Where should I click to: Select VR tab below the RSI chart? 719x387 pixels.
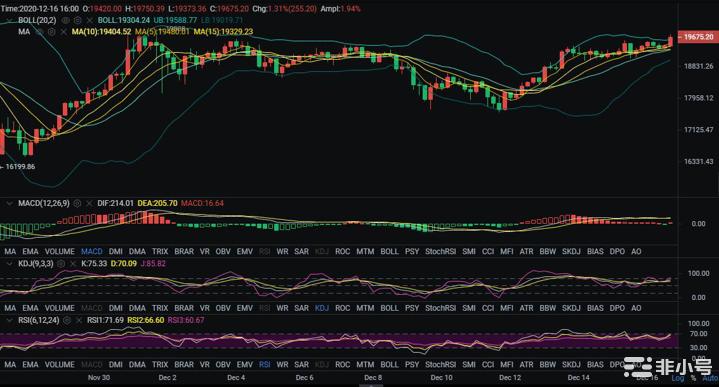(205, 365)
